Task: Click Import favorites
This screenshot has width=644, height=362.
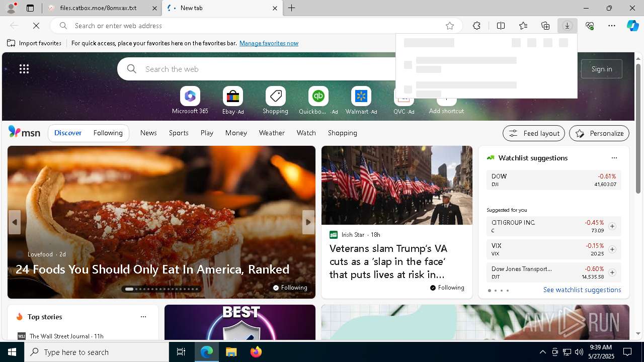Action: tap(34, 43)
